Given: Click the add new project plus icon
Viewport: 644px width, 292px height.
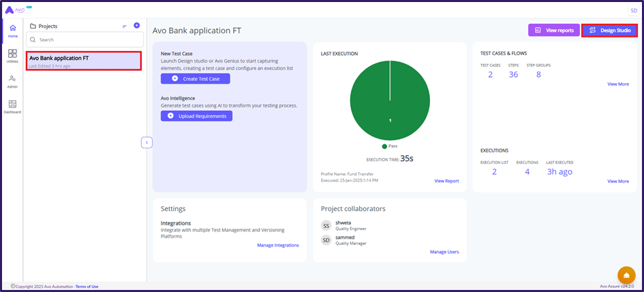Looking at the screenshot, I should [x=136, y=26].
